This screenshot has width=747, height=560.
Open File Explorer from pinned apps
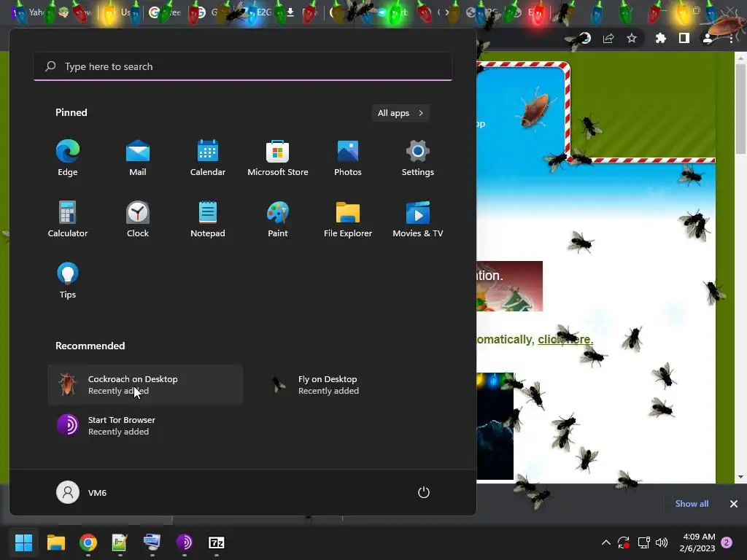point(348,219)
